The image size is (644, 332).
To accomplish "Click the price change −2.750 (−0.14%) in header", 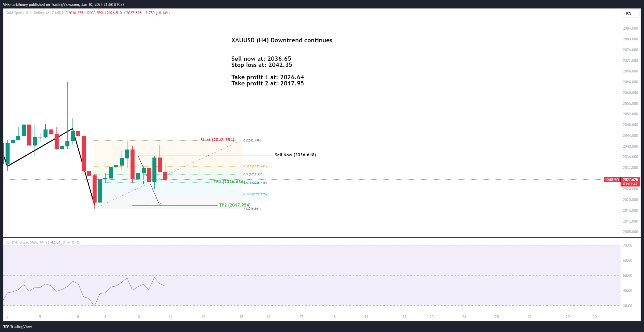I will (157, 13).
